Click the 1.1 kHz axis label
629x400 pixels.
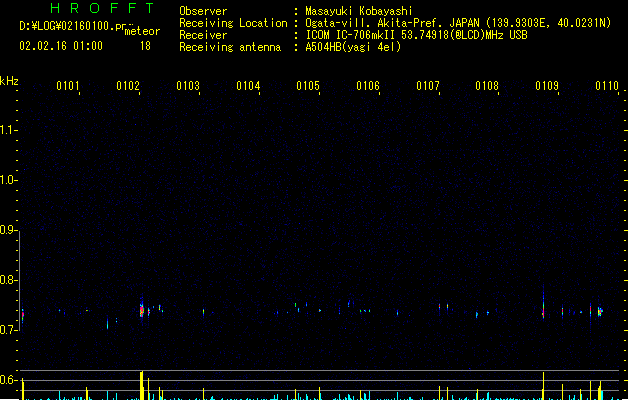[x=8, y=130]
